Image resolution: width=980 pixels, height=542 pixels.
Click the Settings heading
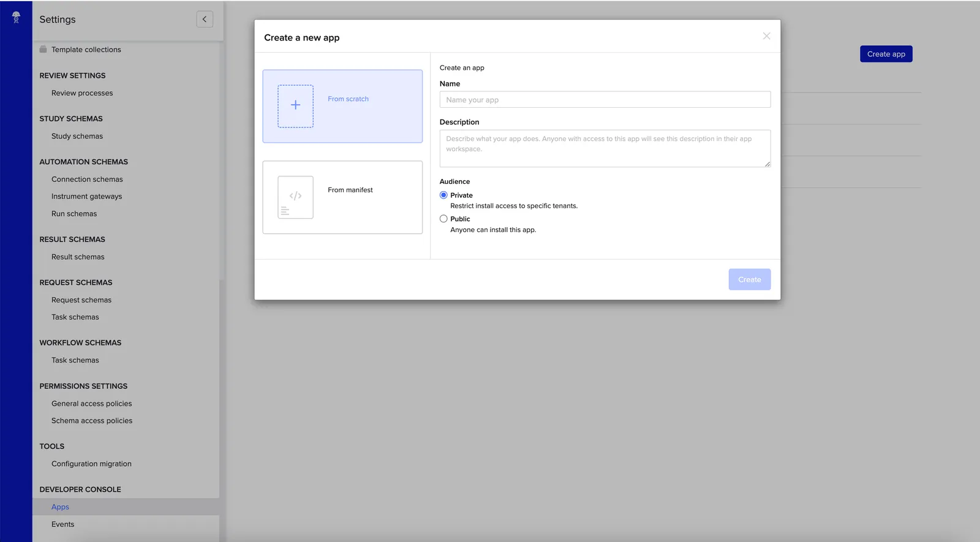[58, 20]
